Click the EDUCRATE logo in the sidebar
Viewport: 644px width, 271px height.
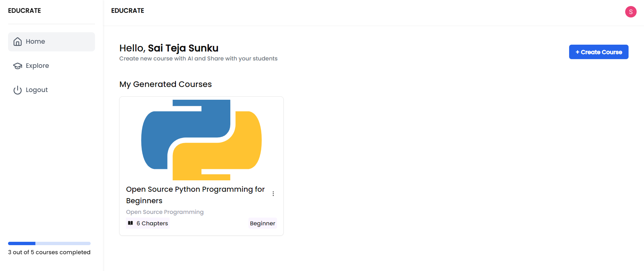pyautogui.click(x=25, y=11)
